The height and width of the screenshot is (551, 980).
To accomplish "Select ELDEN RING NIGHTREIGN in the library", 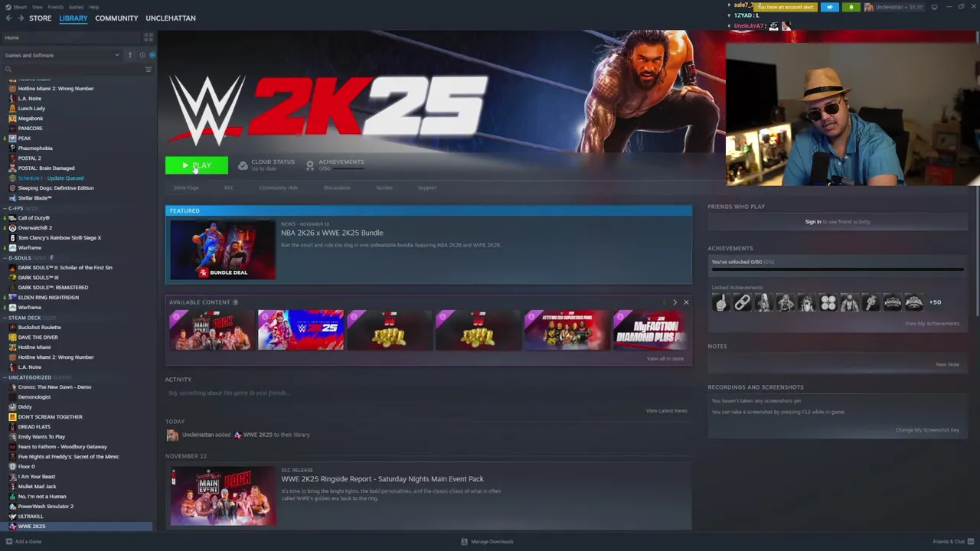I will (48, 298).
